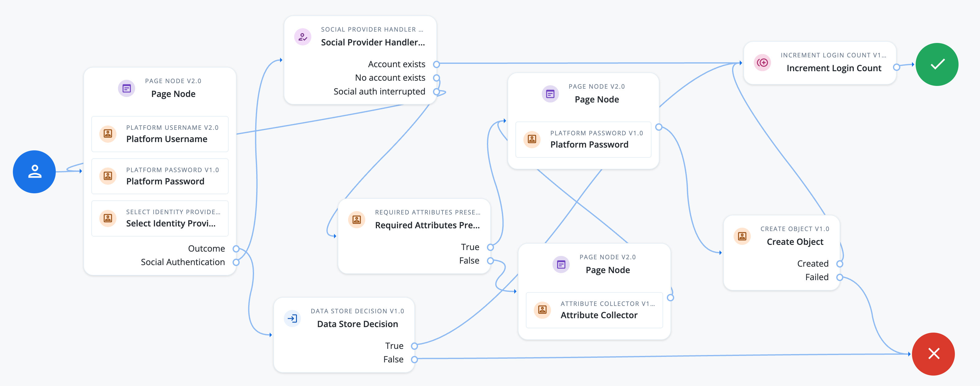Select the Attribute Collector nested node
The width and height of the screenshot is (980, 386).
click(x=594, y=310)
